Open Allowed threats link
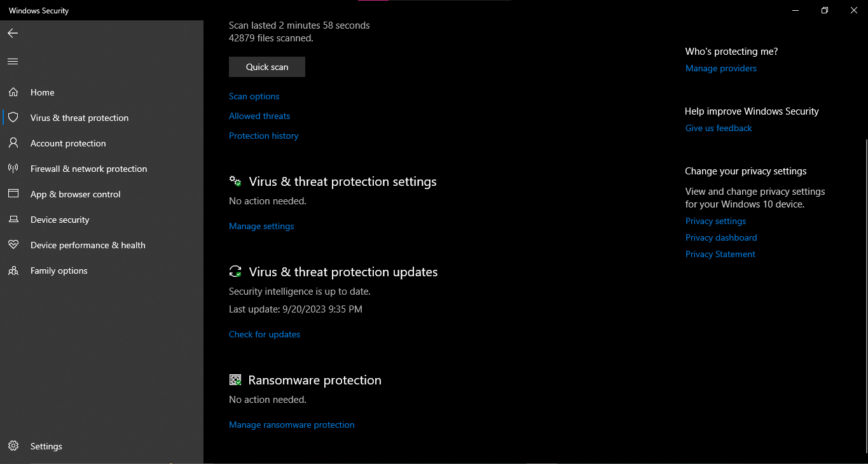 pos(259,116)
